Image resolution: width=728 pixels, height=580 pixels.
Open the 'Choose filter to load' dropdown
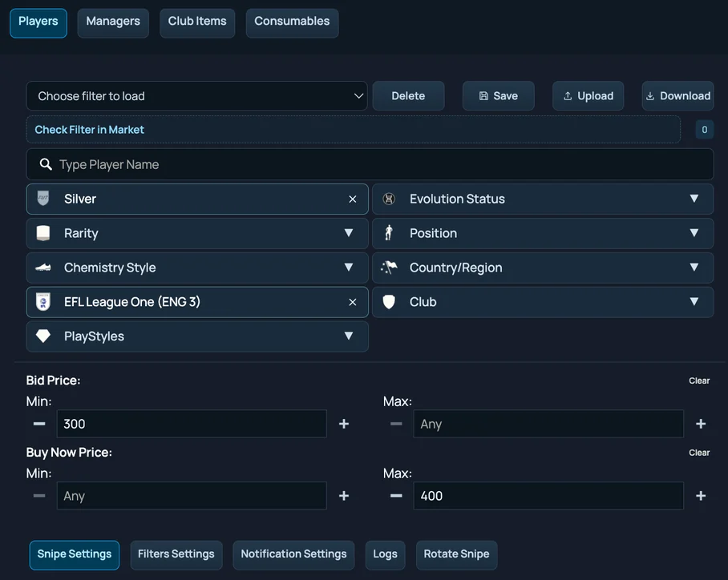point(197,96)
